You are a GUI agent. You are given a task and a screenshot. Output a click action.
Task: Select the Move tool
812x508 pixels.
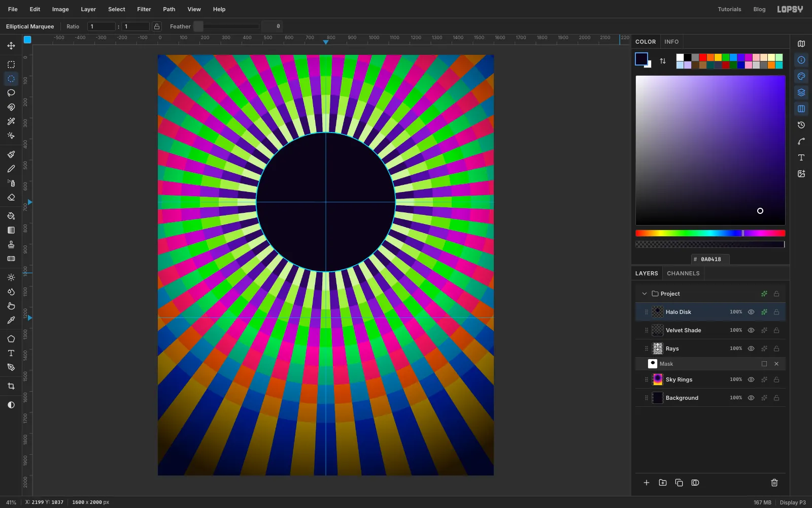click(11, 46)
